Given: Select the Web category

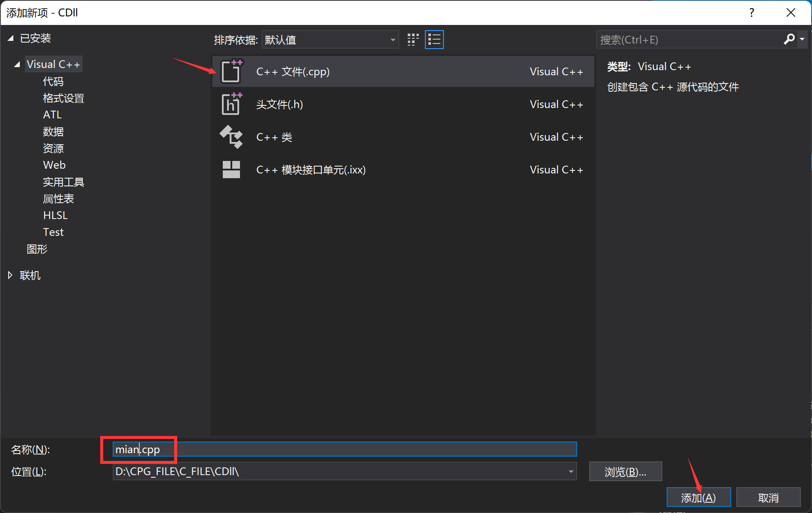Looking at the screenshot, I should [x=54, y=165].
